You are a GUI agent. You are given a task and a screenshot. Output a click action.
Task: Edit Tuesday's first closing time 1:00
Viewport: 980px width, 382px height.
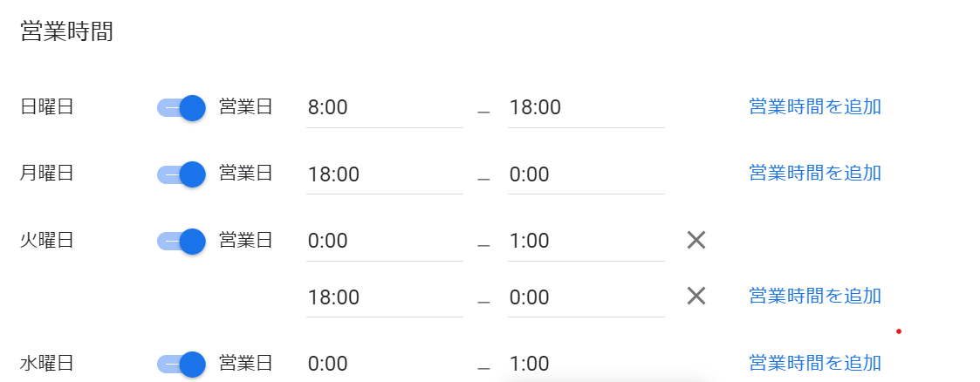(586, 242)
